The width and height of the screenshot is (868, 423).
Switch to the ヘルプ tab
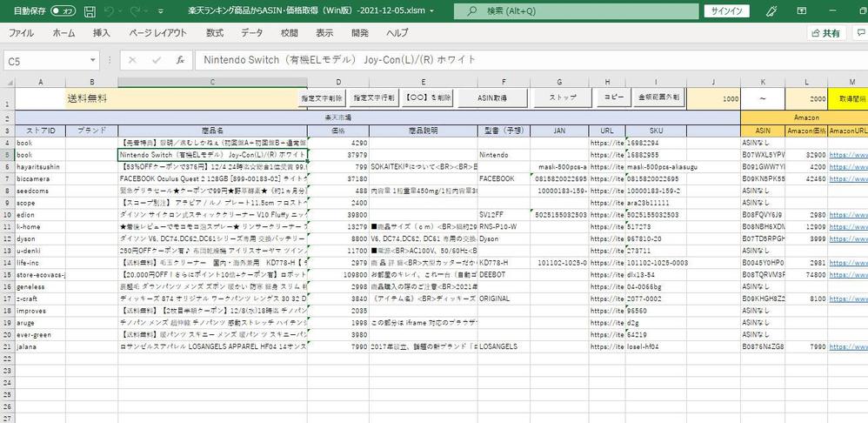coord(397,33)
